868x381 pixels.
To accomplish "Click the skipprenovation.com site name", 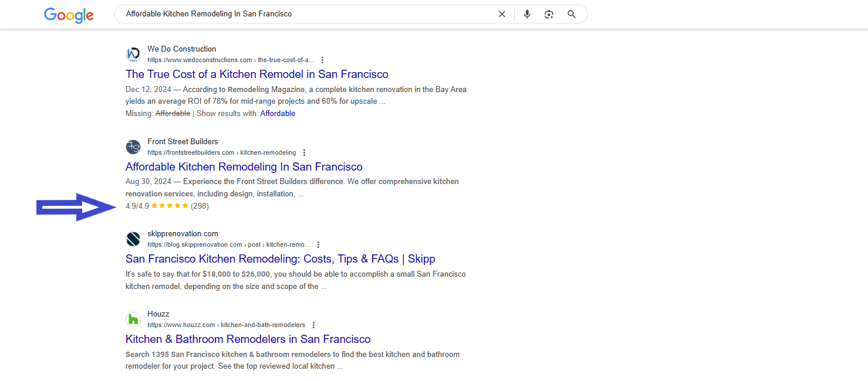I will (183, 234).
